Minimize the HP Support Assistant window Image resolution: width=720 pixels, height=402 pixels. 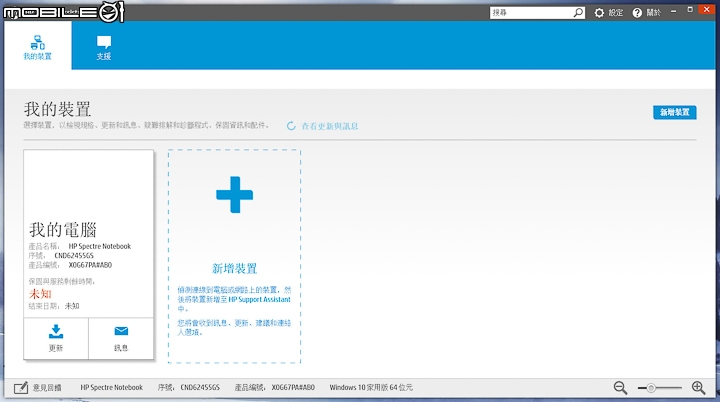pos(674,11)
